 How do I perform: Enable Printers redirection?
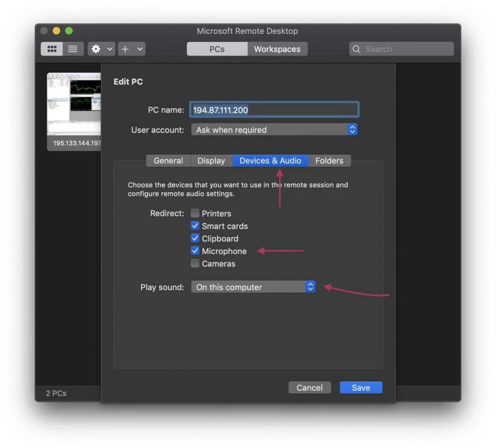tap(195, 213)
